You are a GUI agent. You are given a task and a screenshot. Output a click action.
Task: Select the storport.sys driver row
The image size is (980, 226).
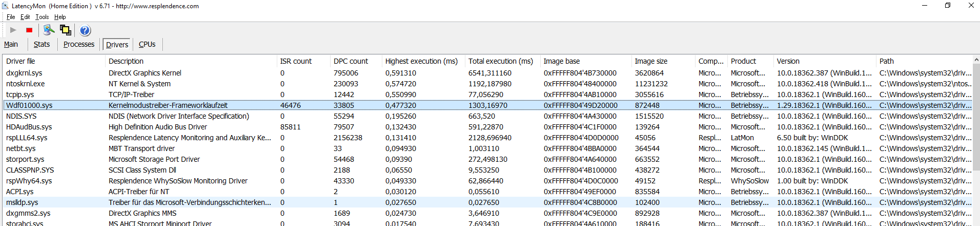(487, 159)
